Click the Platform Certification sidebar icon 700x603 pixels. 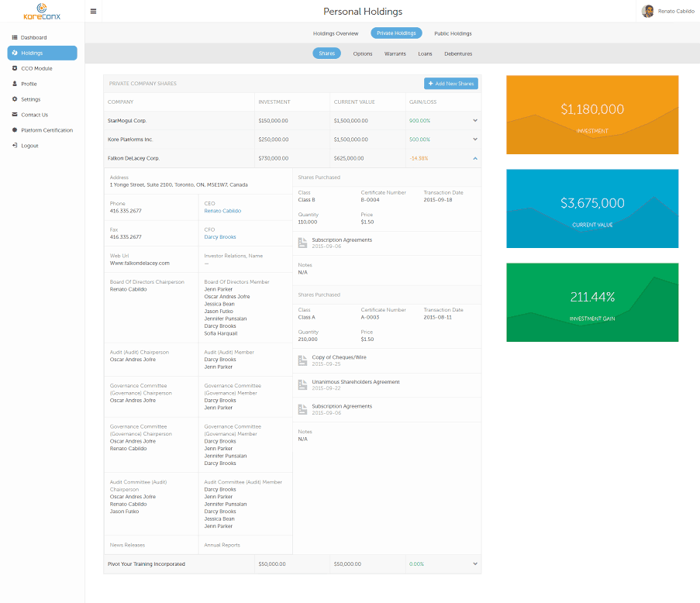(x=15, y=130)
